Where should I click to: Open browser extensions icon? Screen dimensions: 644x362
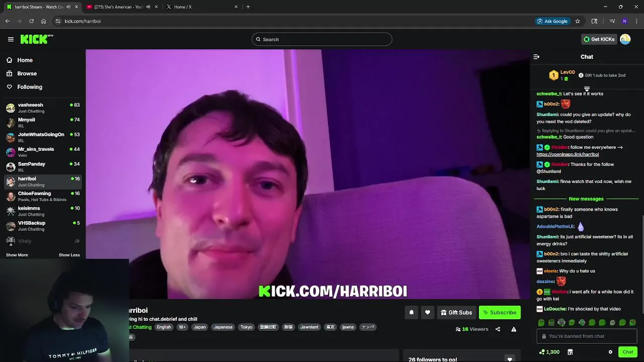coord(594,21)
